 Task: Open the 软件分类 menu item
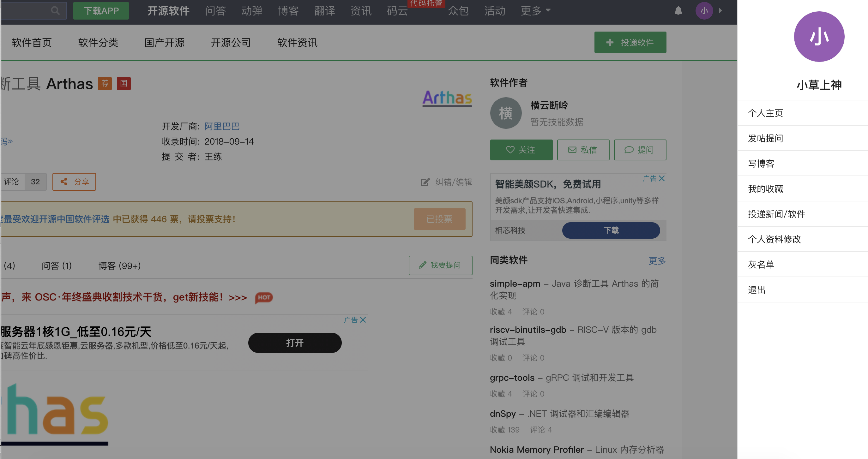tap(98, 42)
